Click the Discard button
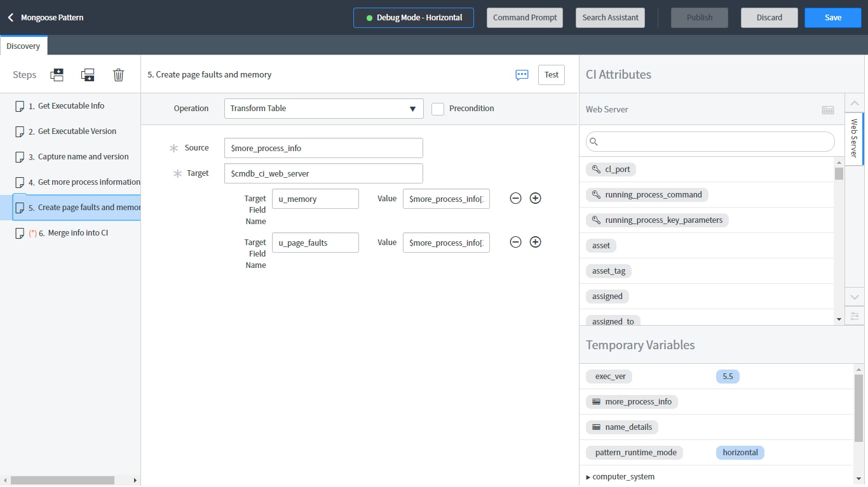The height and width of the screenshot is (487, 868). [770, 18]
